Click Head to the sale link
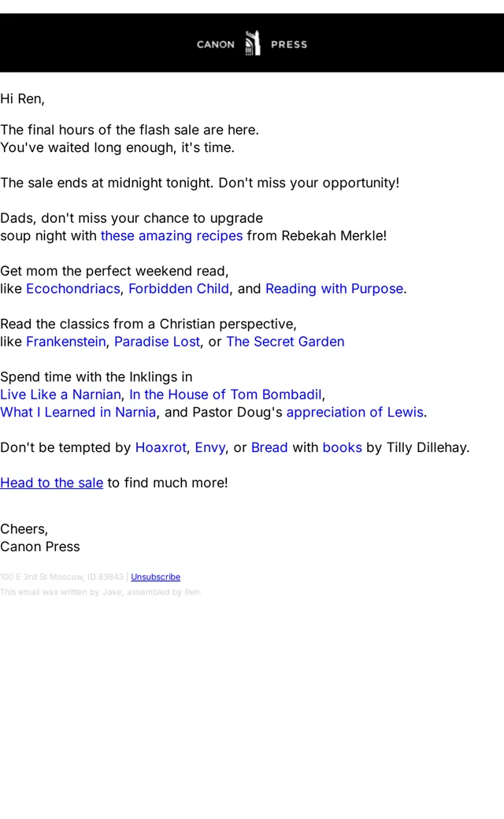Viewport: 504px width, 819px height. click(52, 483)
